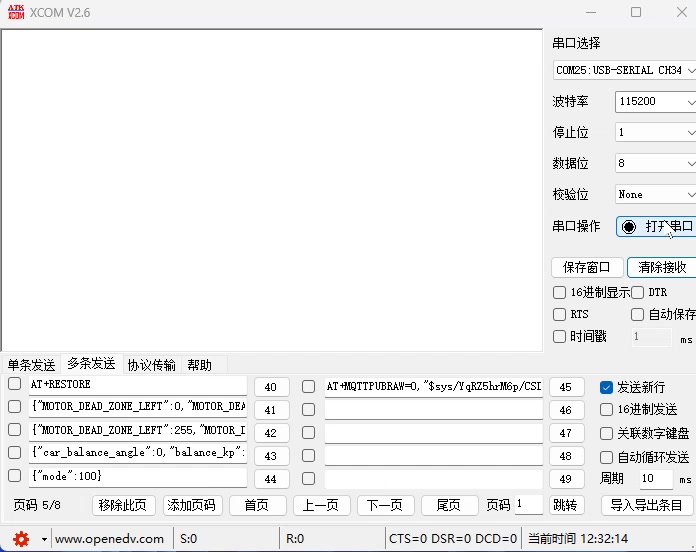Click the ATK XCOM logo in title bar

[16, 12]
